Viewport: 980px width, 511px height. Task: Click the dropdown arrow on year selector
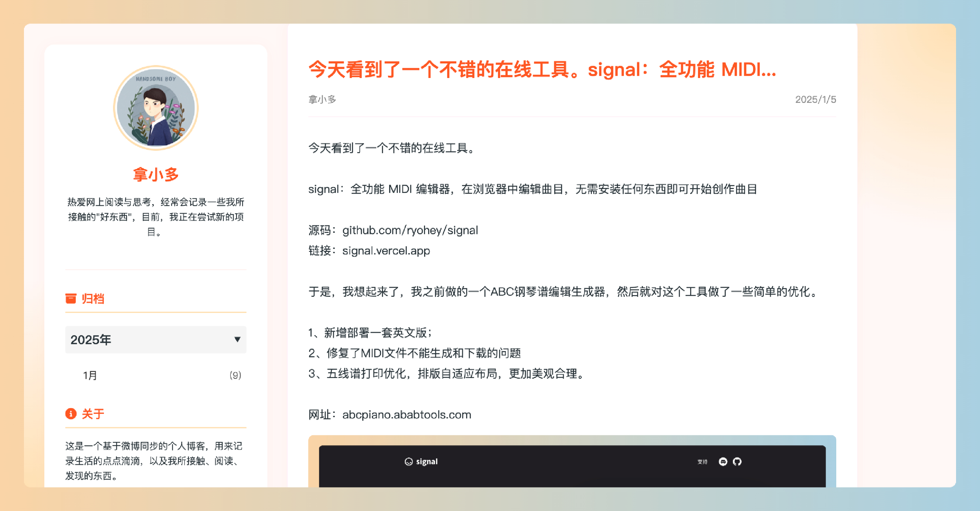[x=237, y=339]
